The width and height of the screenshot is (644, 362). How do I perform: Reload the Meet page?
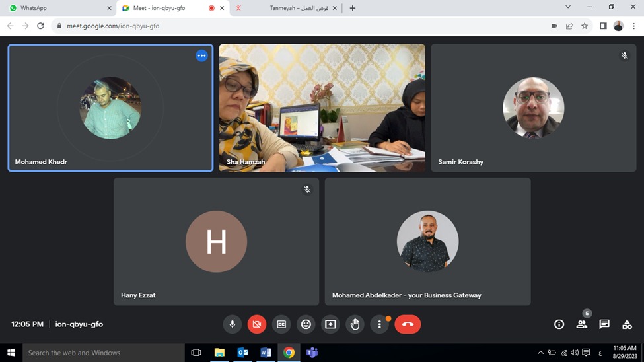coord(40,26)
